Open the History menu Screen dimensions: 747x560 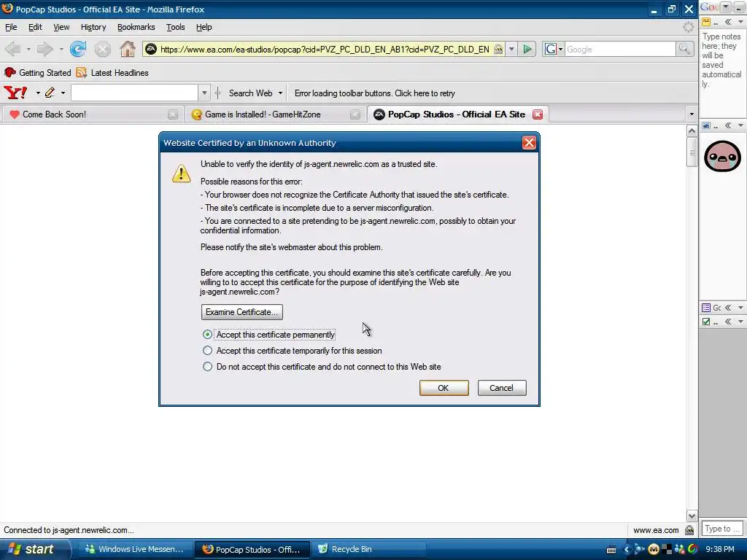tap(93, 27)
